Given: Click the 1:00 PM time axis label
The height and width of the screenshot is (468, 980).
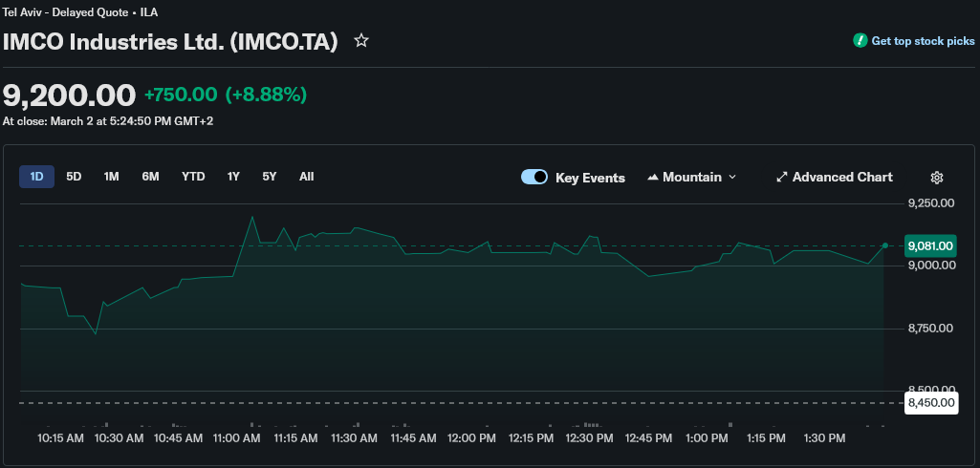Looking at the screenshot, I should (707, 438).
